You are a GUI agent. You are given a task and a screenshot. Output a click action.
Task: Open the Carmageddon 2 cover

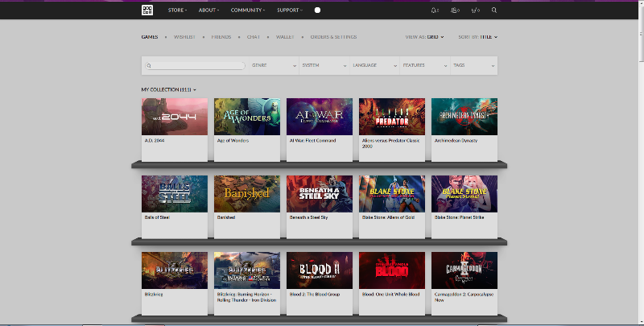[x=464, y=270]
